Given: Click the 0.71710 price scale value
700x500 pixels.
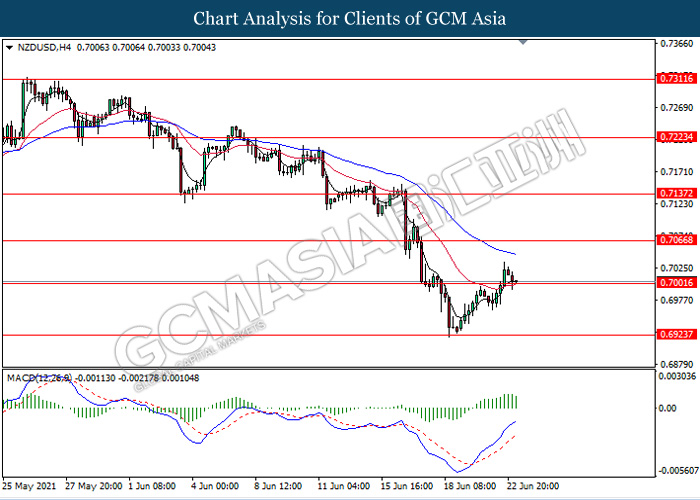Looking at the screenshot, I should click(677, 172).
